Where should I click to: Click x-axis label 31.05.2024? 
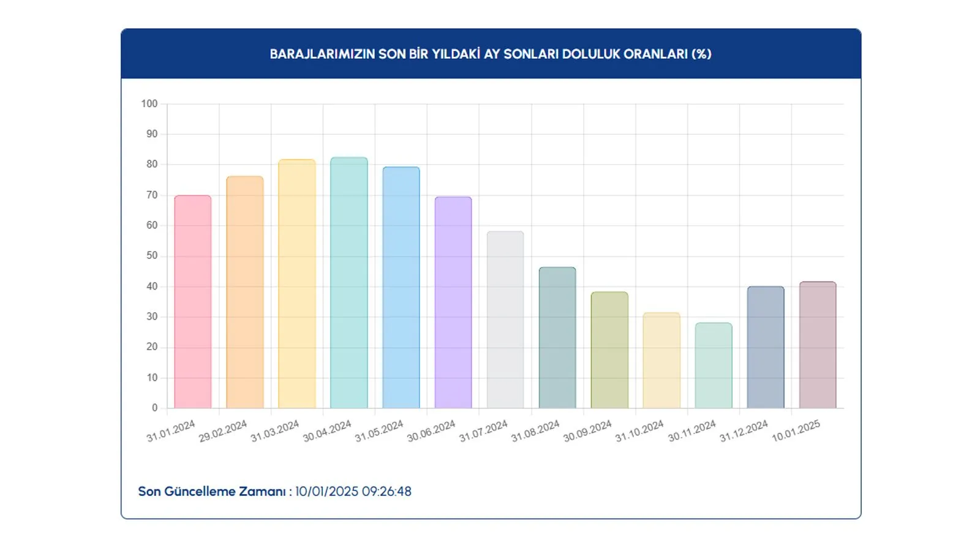(379, 431)
